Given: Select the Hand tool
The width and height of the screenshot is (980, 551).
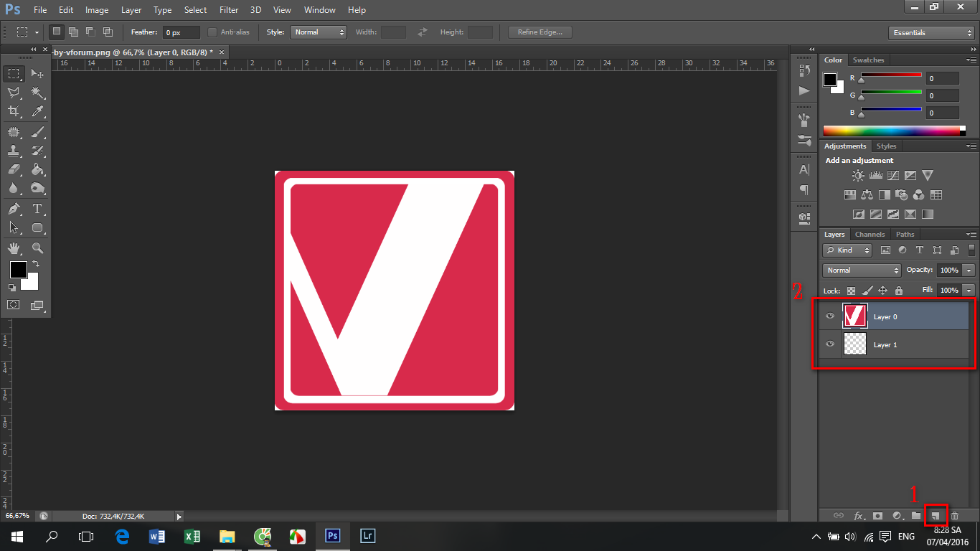Looking at the screenshot, I should [x=14, y=248].
